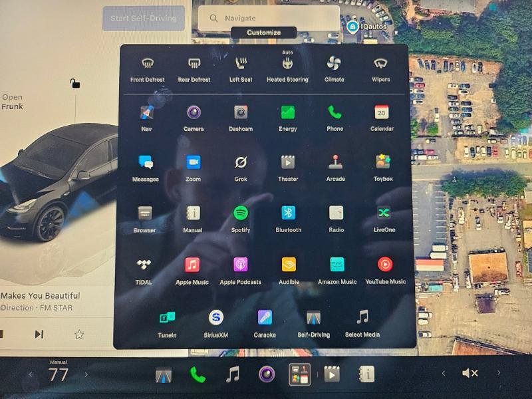This screenshot has height=399, width=532.
Task: Open the YouTube Music app
Action: (x=385, y=264)
